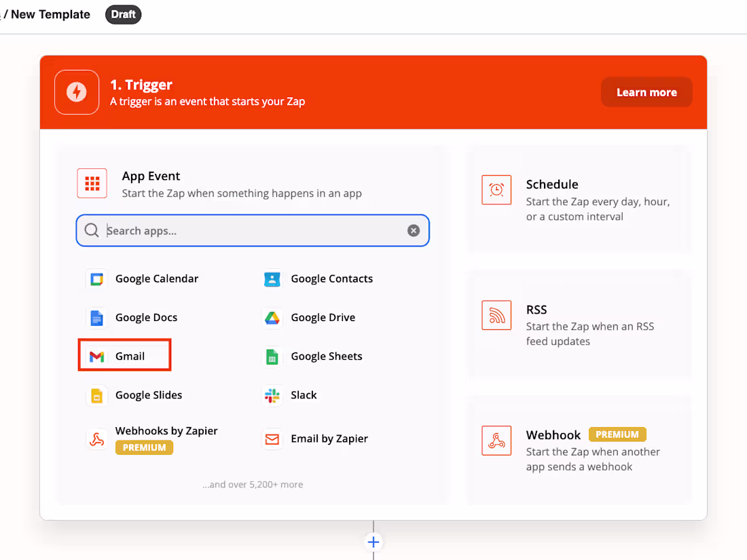Click the plus to add a Zap step

373,542
